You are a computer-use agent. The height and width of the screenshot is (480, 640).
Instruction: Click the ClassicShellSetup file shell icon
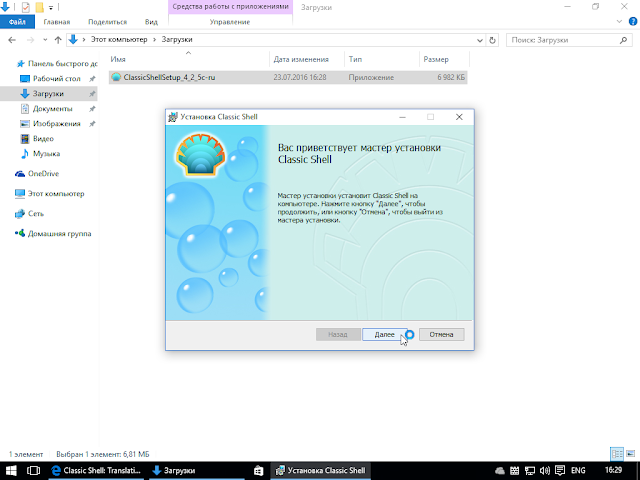[x=116, y=77]
